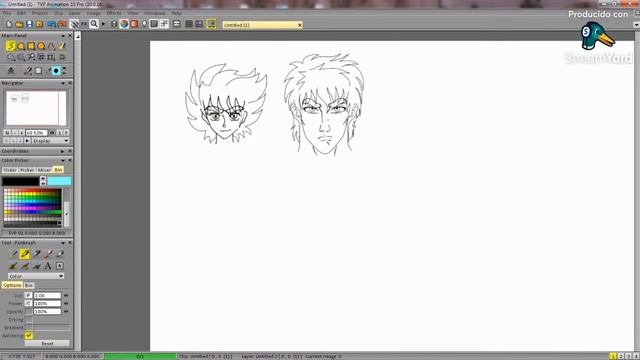This screenshot has width=640, height=360.
Task: Toggle the Power pressure button
Action: pyautogui.click(x=28, y=303)
